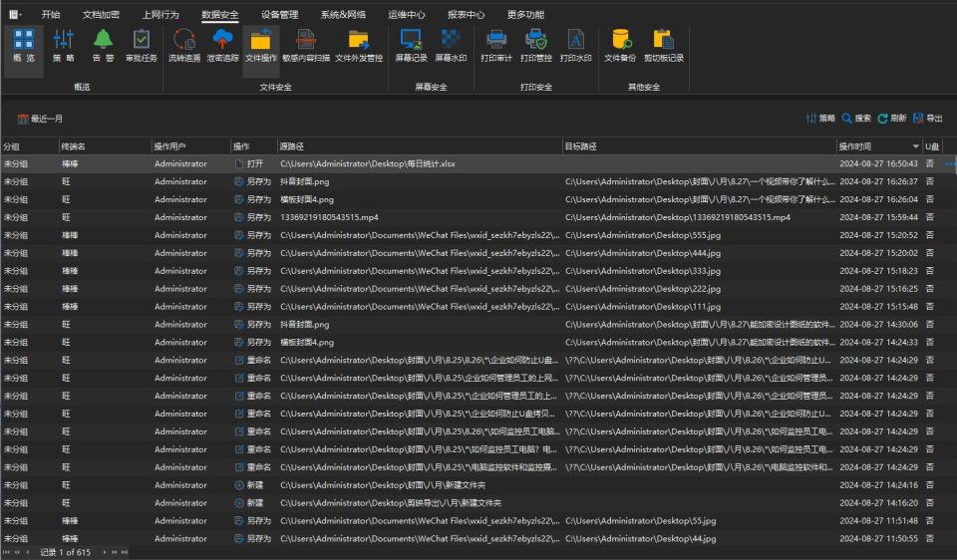This screenshot has width=957, height=560.
Task: Sort by the 目标路径 column header
Action: [699, 146]
